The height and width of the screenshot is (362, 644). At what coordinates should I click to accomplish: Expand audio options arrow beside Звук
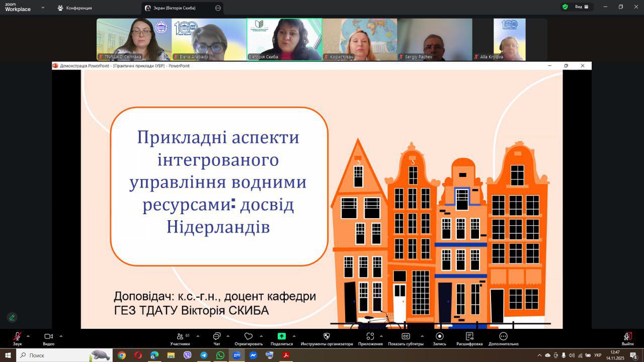point(28,336)
